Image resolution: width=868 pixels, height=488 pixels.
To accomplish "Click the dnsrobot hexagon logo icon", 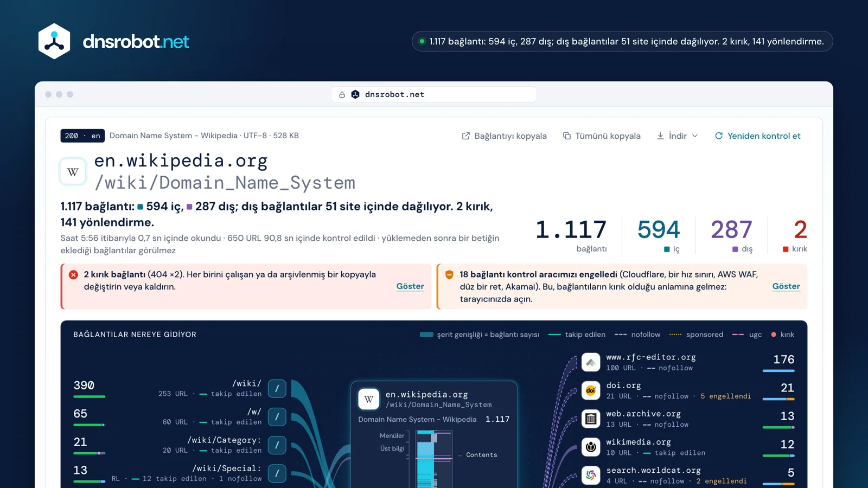I will click(54, 41).
